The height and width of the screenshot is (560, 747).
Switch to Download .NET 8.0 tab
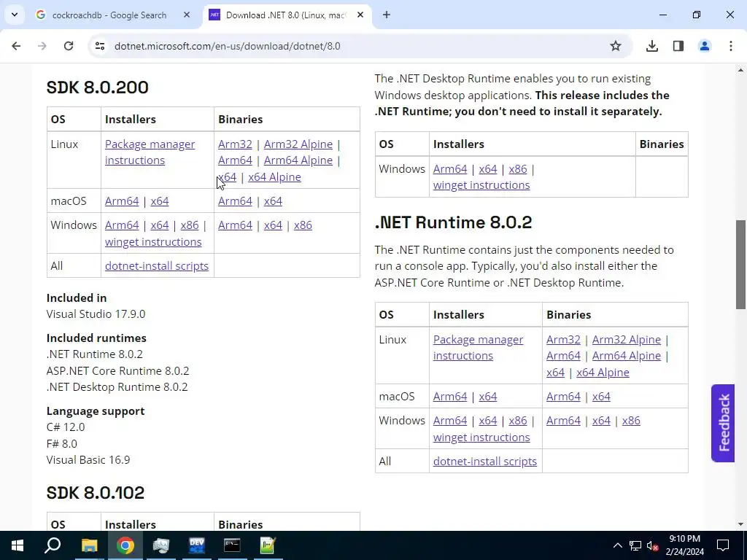[x=287, y=15]
